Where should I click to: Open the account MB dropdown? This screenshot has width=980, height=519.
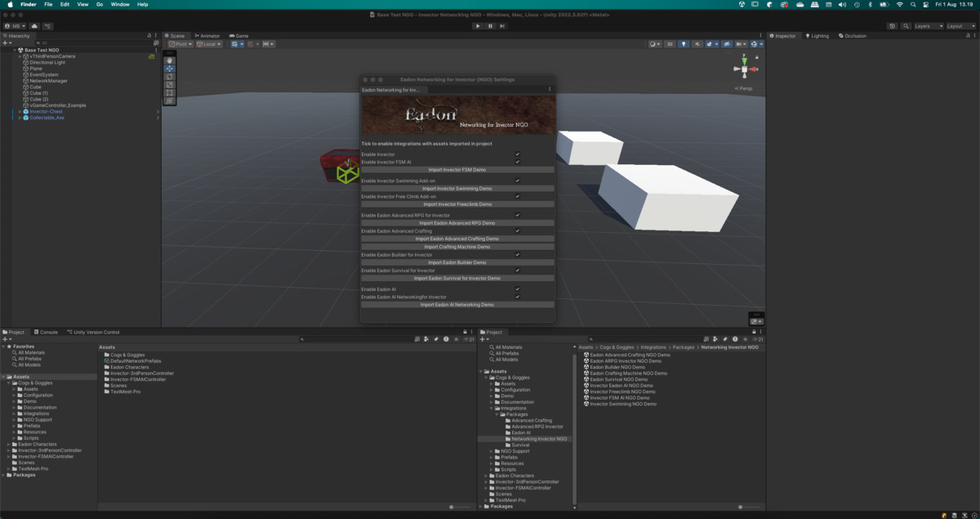click(x=15, y=26)
